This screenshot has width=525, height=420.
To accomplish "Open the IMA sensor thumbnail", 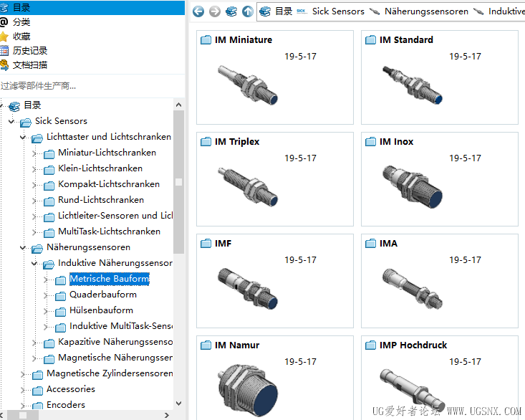I will pyautogui.click(x=413, y=289).
